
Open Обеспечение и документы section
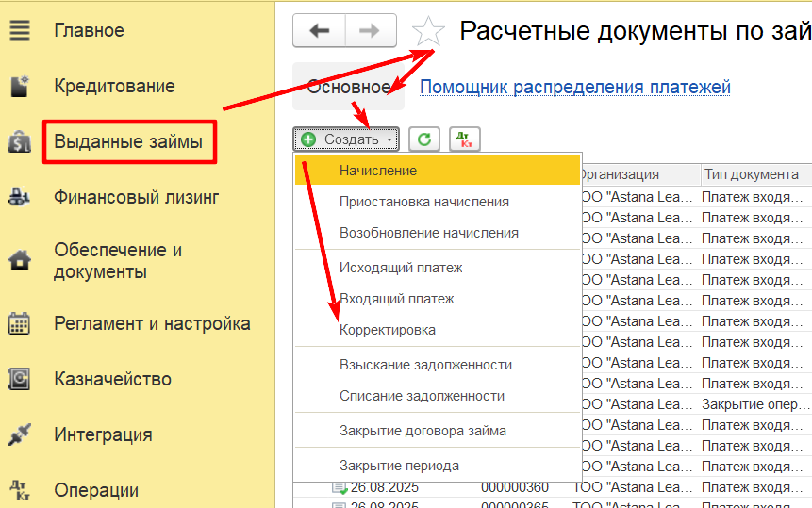(x=118, y=261)
